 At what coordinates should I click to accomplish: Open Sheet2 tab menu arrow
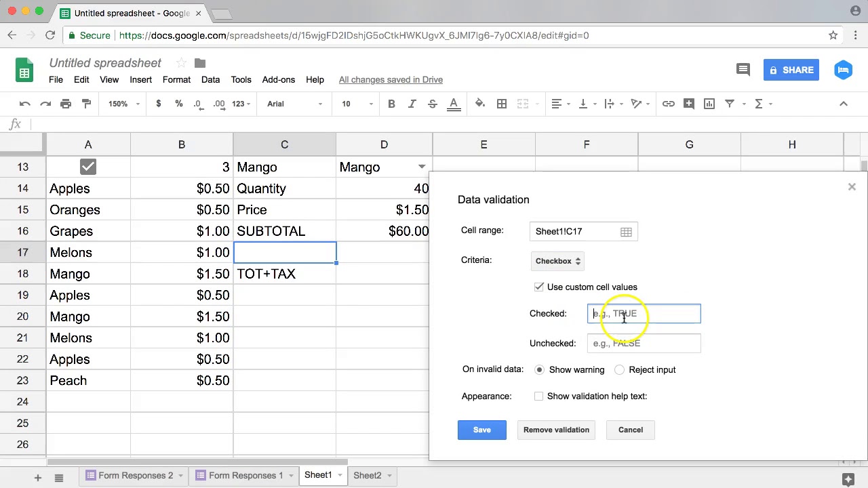pyautogui.click(x=389, y=476)
